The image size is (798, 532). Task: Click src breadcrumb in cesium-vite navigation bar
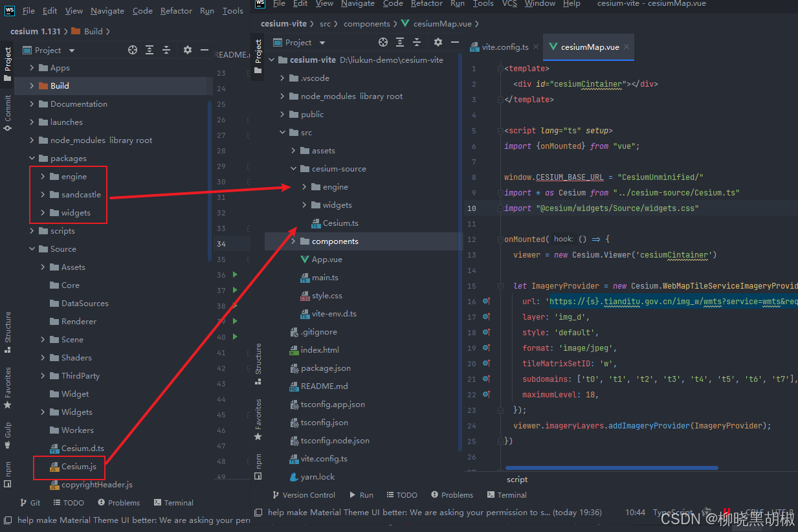[325, 24]
